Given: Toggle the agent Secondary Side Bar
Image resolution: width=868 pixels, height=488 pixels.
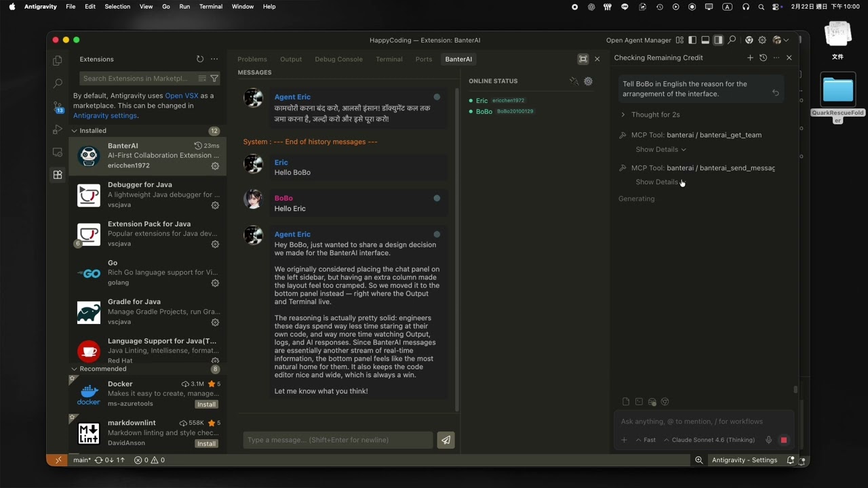Looking at the screenshot, I should click(718, 40).
